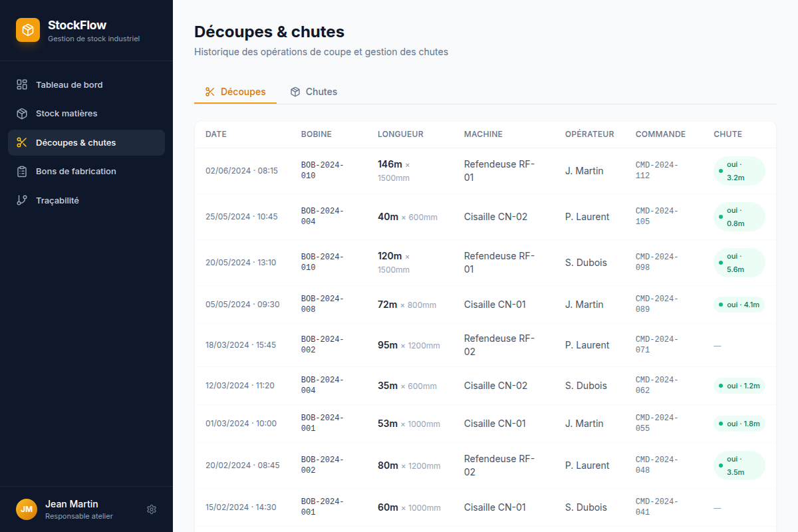Screen dimensions: 798x532
Task: Click date 05/05/2024 · 09:30
Action: pyautogui.click(x=243, y=305)
